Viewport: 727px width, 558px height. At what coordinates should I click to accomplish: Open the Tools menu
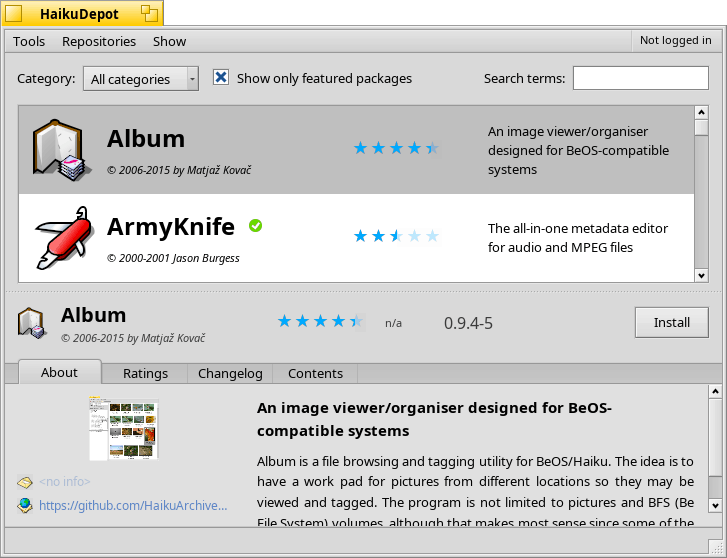(29, 41)
